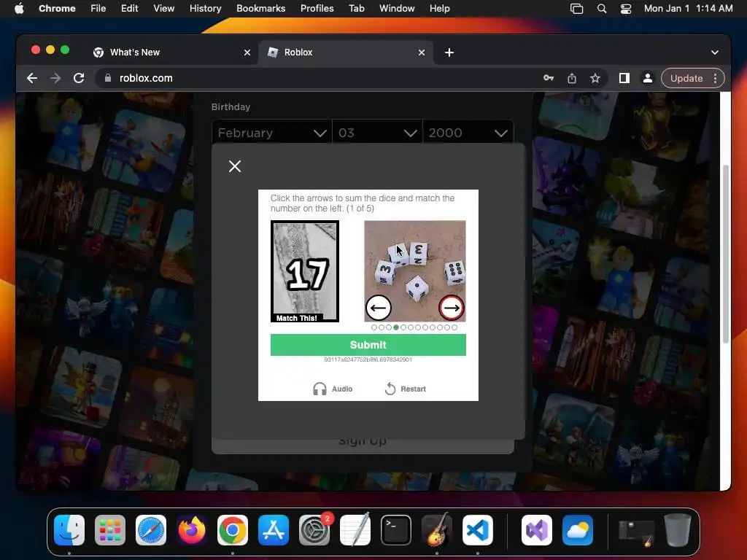The height and width of the screenshot is (560, 747).
Task: Open Finder from the Dock
Action: [69, 529]
